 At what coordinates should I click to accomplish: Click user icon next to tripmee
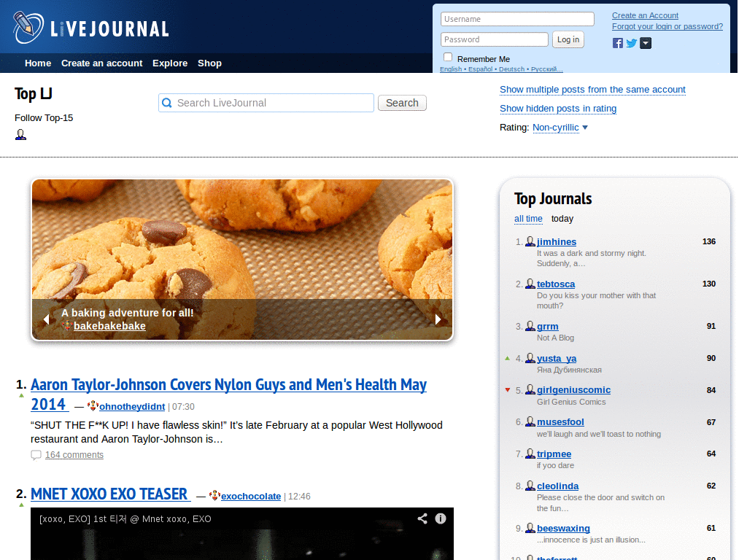tap(530, 454)
